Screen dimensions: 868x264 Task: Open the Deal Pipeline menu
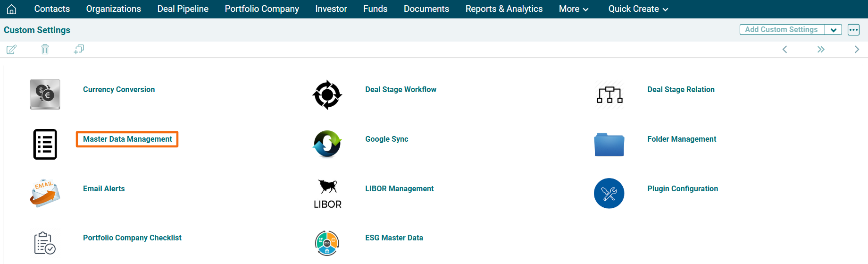coord(183,9)
